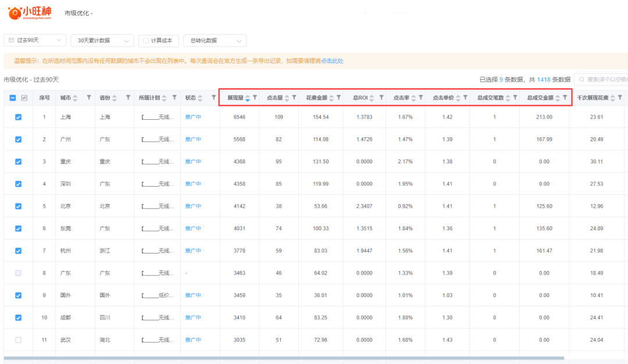Click the 1418 total records count

(x=544, y=80)
